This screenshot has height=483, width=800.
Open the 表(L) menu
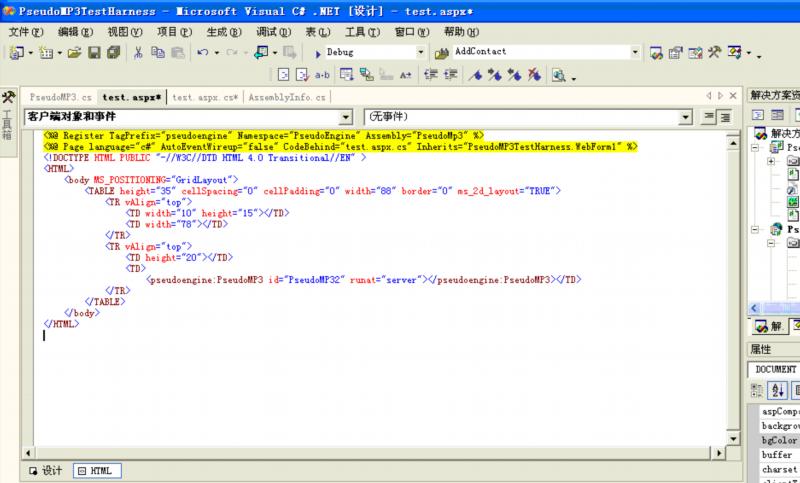tap(318, 32)
